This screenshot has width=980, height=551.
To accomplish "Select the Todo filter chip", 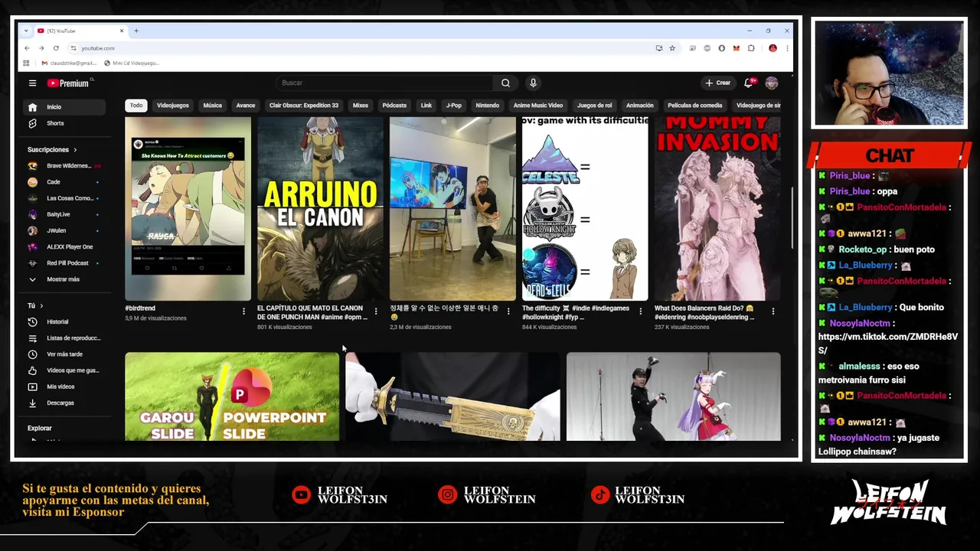I will 136,106.
